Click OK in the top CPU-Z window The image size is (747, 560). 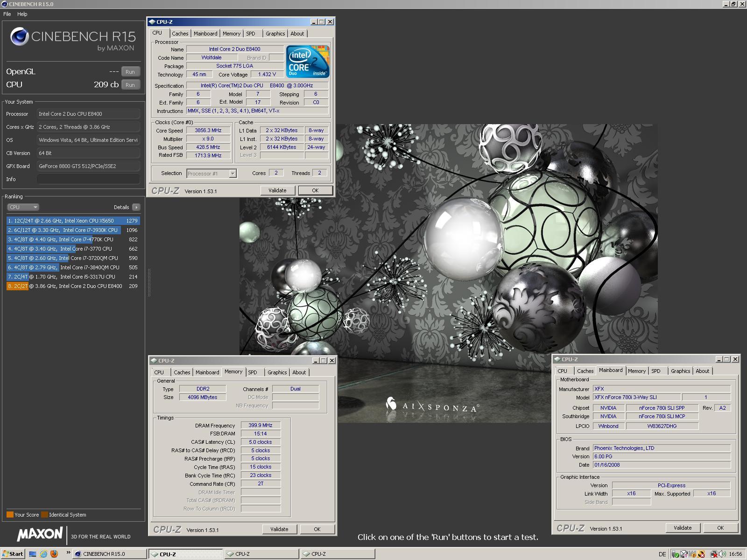315,190
